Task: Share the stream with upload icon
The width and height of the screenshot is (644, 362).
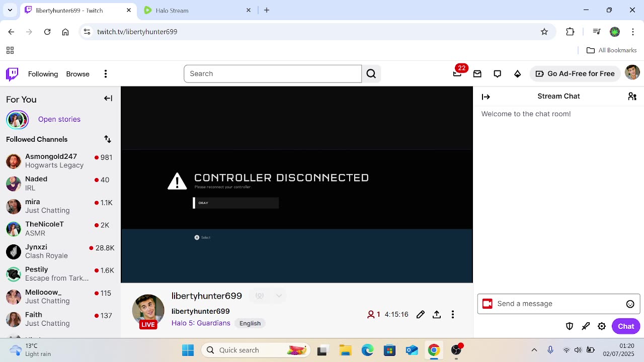Action: [x=437, y=315]
